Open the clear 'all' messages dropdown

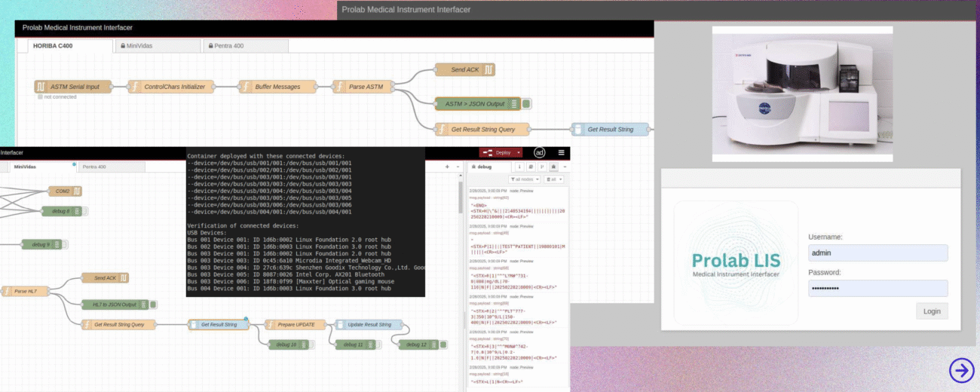click(554, 179)
